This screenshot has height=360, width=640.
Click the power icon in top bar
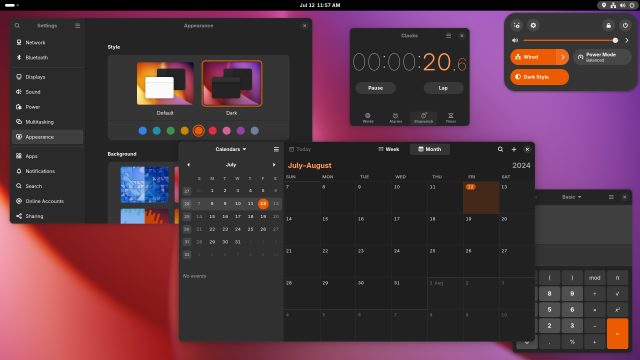point(632,5)
